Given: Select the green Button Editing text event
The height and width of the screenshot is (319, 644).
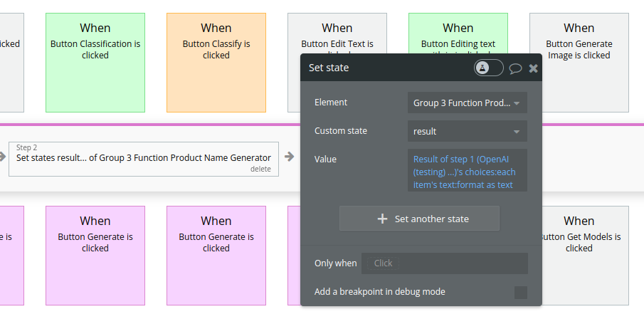Looking at the screenshot, I should (x=458, y=33).
